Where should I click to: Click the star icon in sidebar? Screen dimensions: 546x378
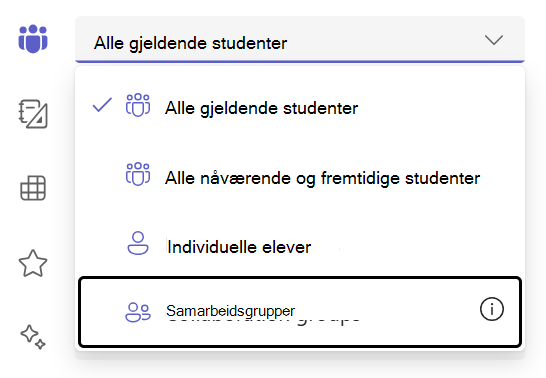coord(33,263)
